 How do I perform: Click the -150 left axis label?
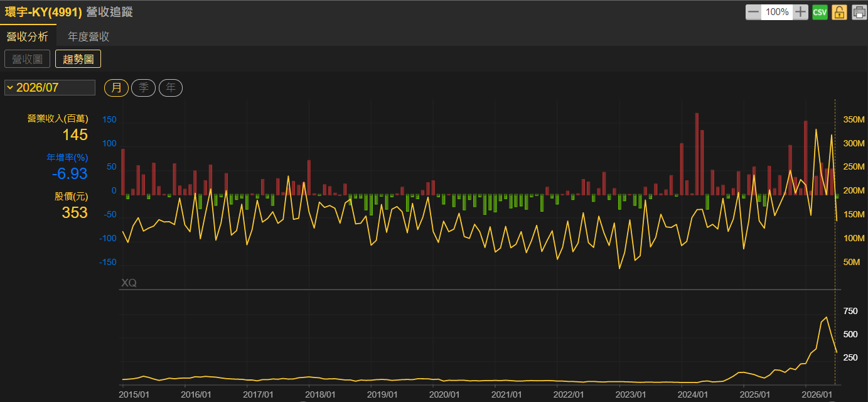pos(107,262)
